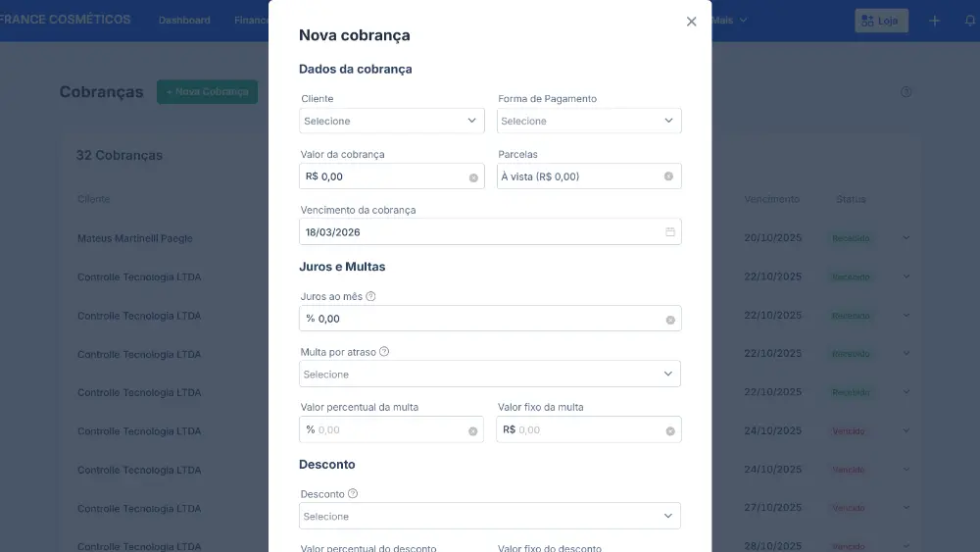Open the Dashboard menu item
980x552 pixels.
(x=184, y=20)
